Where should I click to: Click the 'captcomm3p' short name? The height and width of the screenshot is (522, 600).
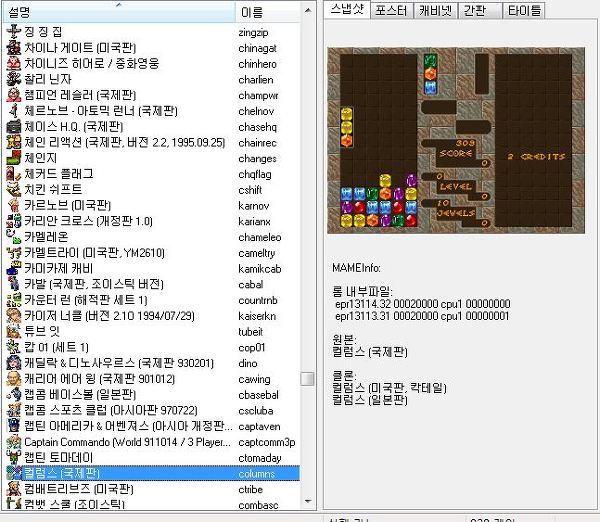266,443
